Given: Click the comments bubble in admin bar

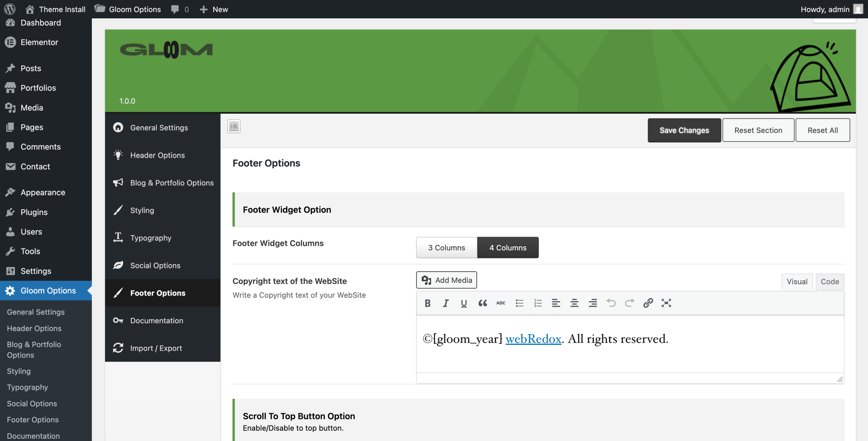Looking at the screenshot, I should (180, 9).
